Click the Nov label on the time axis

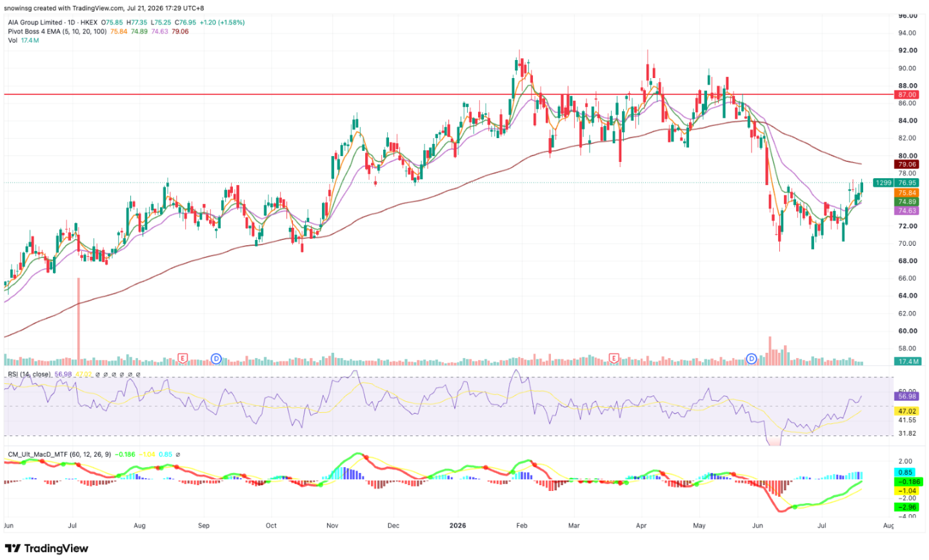tap(332, 526)
